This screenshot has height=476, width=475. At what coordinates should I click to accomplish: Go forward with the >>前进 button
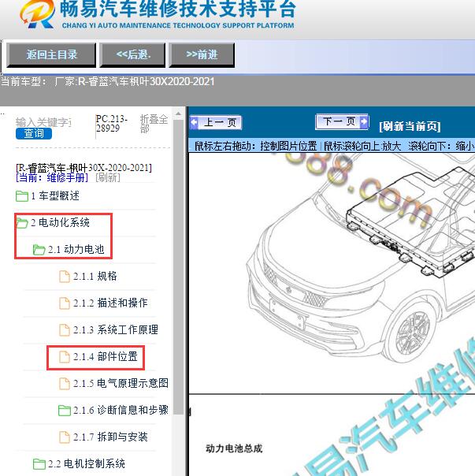(x=202, y=55)
